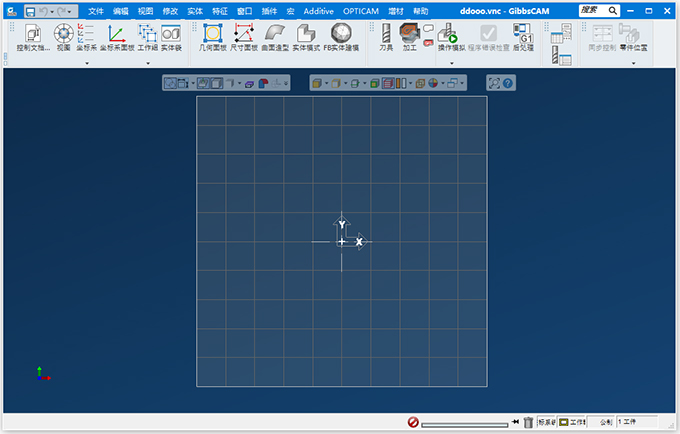Open the 插件 menu
This screenshot has height=434, width=680.
pyautogui.click(x=269, y=11)
